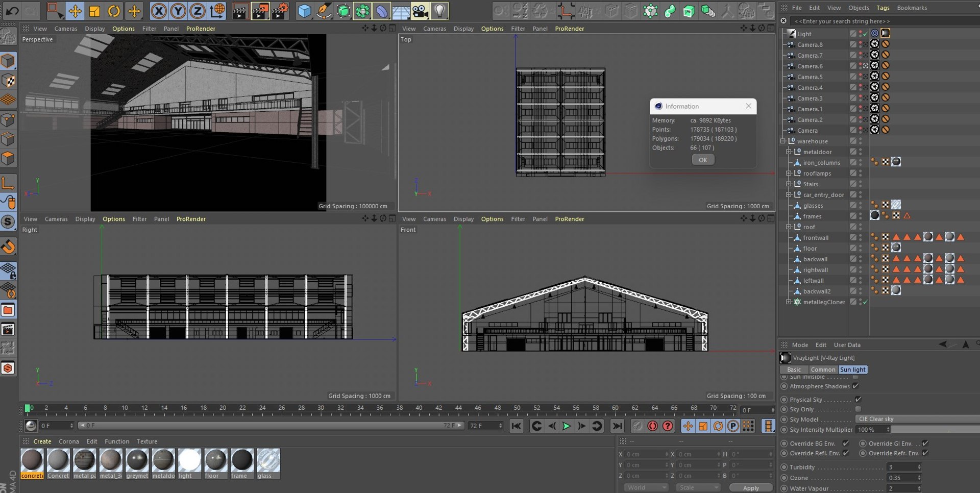Open the Light object icon

pos(439,11)
